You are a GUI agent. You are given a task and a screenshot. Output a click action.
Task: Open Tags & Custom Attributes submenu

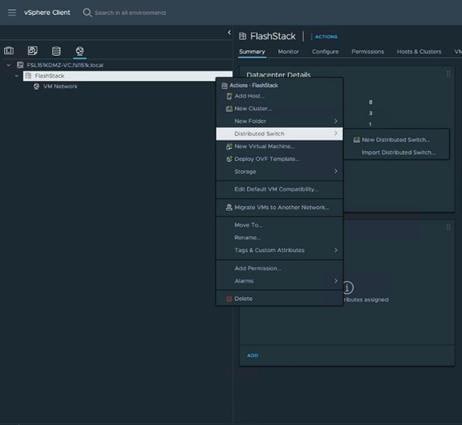pyautogui.click(x=279, y=250)
